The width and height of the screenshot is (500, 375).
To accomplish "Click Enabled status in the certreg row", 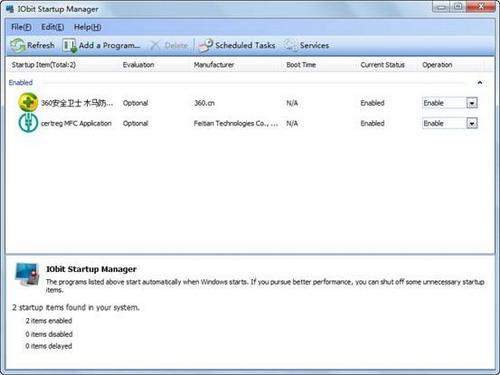I will (372, 124).
